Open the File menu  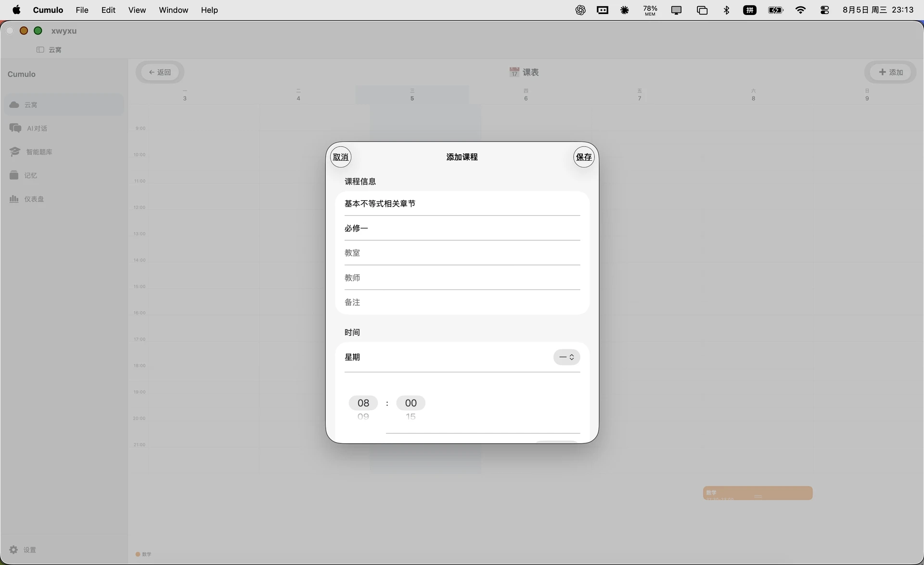82,10
